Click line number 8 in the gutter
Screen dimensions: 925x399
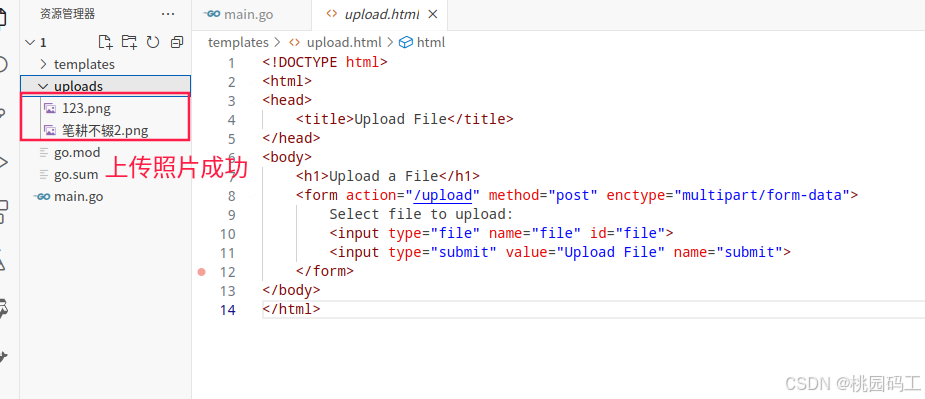[x=231, y=195]
